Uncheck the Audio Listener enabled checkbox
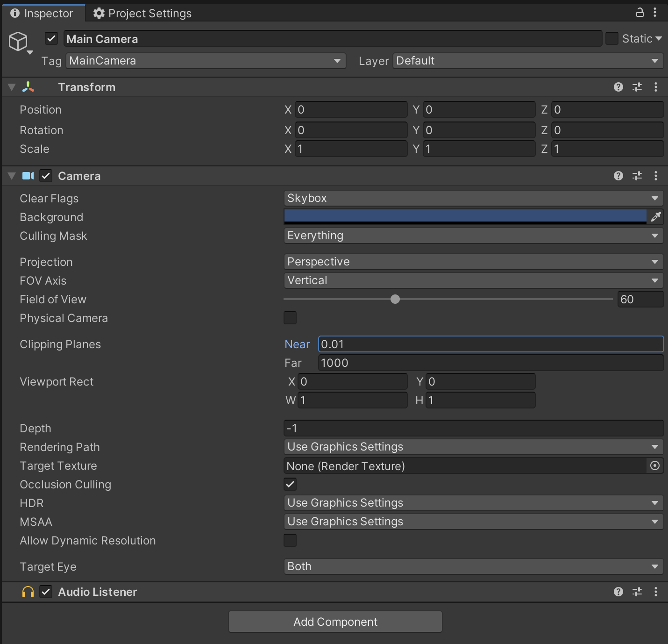The height and width of the screenshot is (644, 668). pyautogui.click(x=46, y=592)
